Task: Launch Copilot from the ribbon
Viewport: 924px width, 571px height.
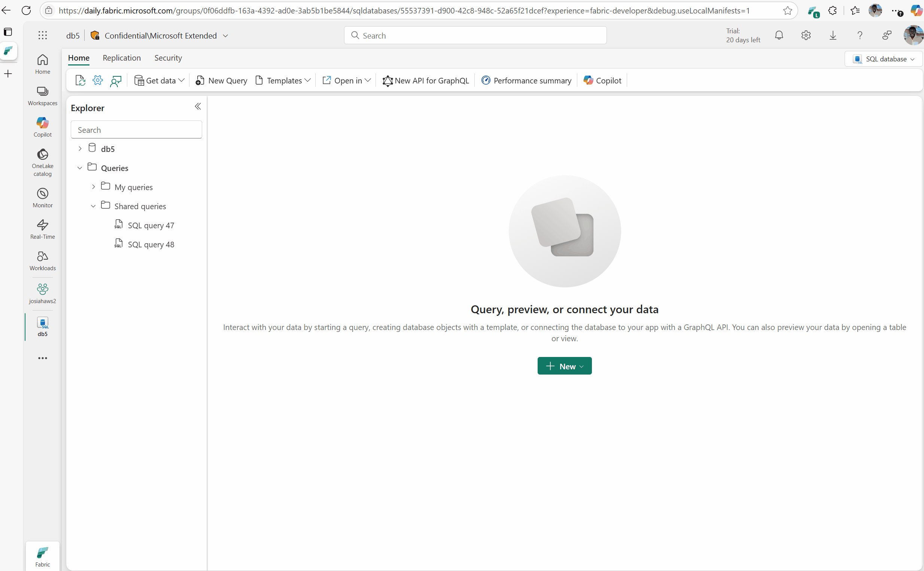Action: [x=601, y=80]
